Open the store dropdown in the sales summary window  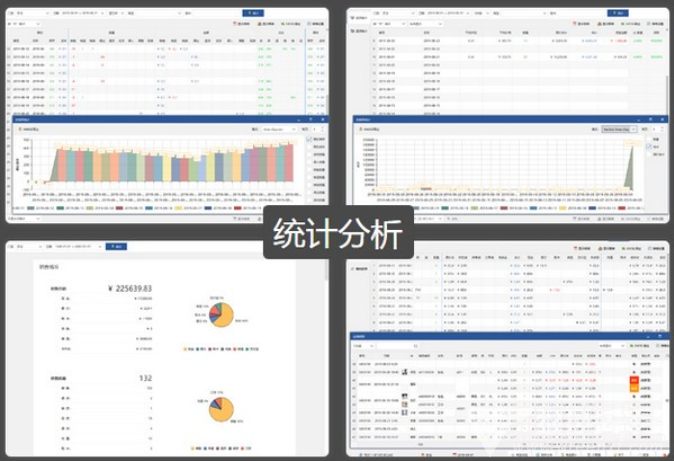pyautogui.click(x=29, y=246)
